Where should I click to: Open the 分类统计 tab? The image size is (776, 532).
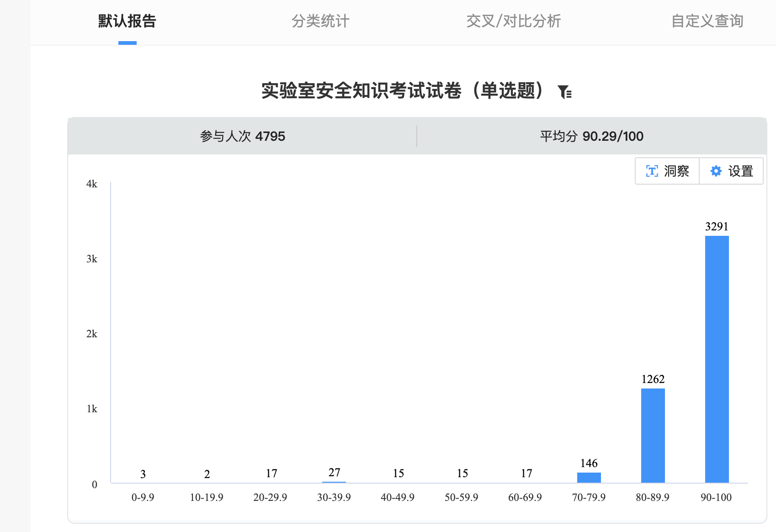coord(320,21)
